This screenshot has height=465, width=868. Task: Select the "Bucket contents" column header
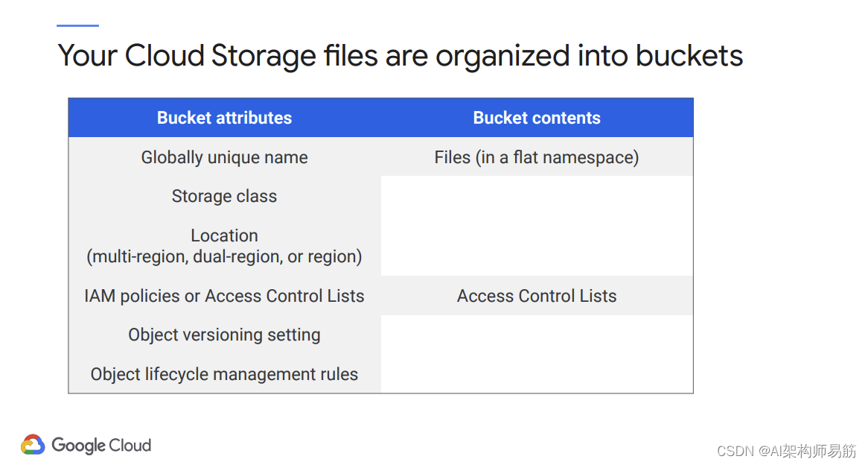click(537, 118)
